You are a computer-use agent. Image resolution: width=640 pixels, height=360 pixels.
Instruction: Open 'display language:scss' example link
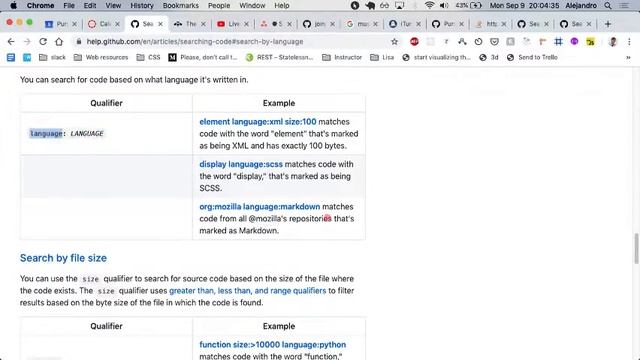pyautogui.click(x=241, y=164)
